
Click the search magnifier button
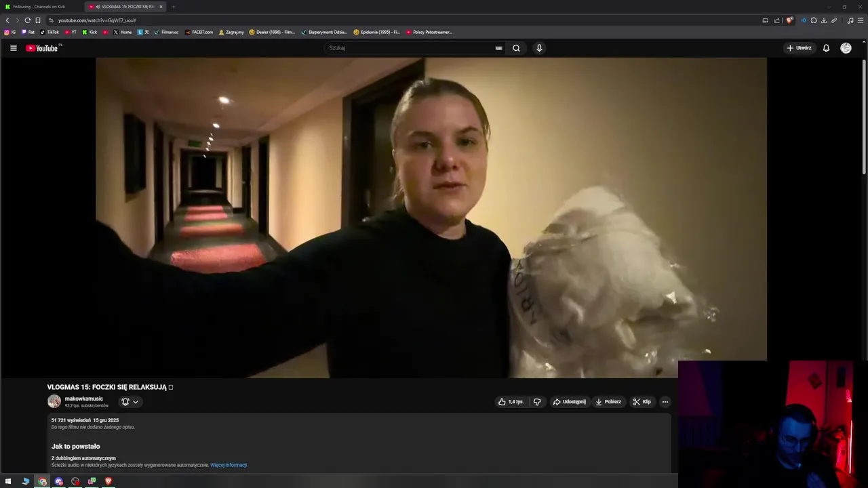(516, 48)
